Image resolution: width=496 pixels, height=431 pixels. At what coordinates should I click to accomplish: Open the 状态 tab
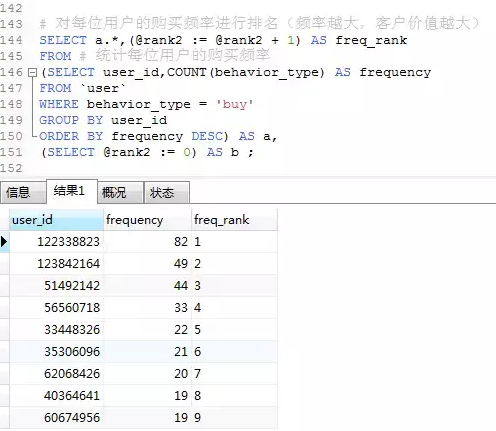pos(167,192)
